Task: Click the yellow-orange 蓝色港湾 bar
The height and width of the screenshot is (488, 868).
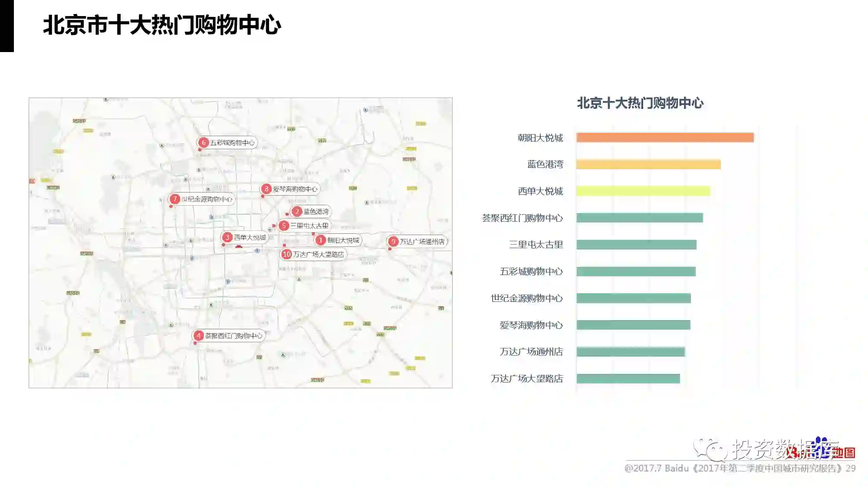Action: click(x=648, y=164)
